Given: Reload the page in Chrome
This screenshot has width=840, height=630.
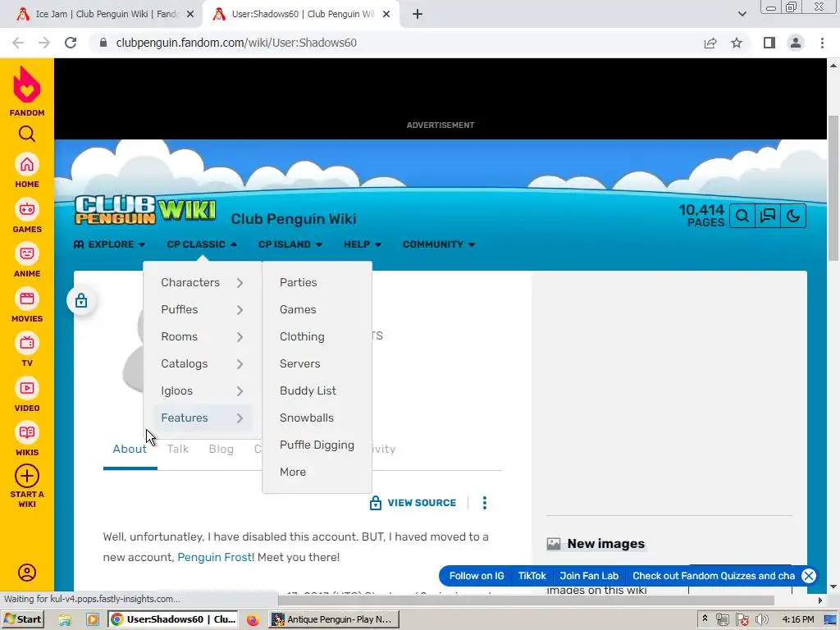Looking at the screenshot, I should pyautogui.click(x=71, y=43).
